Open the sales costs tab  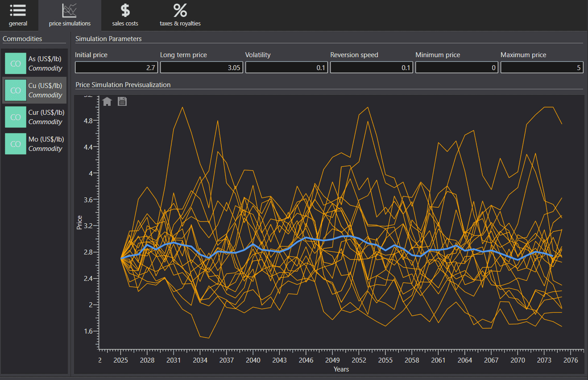point(125,15)
